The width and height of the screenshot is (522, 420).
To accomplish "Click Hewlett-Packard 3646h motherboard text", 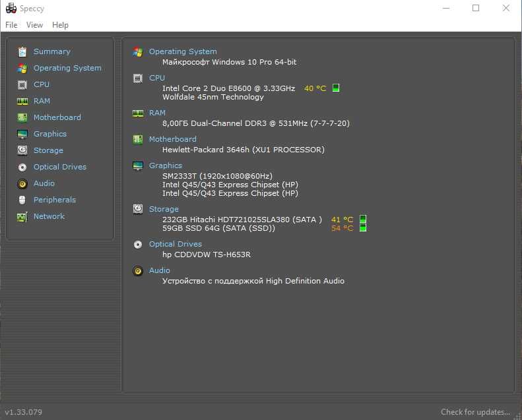I will (244, 150).
